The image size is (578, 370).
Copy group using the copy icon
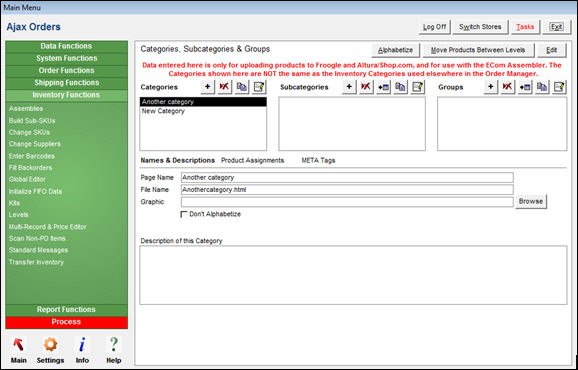[x=542, y=87]
